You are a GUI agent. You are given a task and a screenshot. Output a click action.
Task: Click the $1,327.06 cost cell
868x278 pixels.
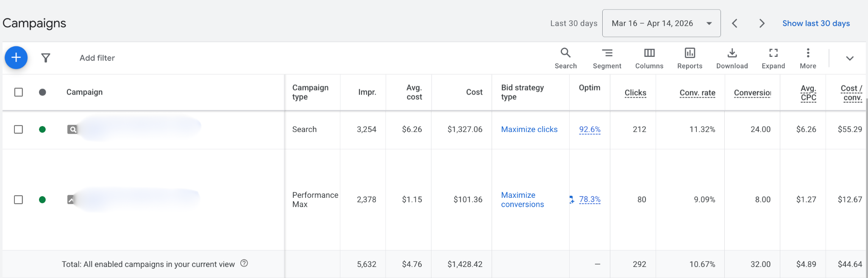click(x=465, y=129)
